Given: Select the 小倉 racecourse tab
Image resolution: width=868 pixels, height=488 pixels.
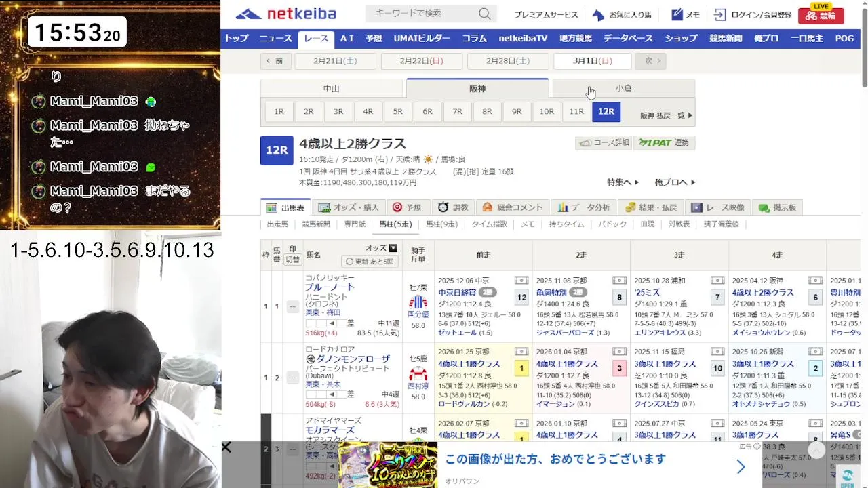Looking at the screenshot, I should (624, 89).
